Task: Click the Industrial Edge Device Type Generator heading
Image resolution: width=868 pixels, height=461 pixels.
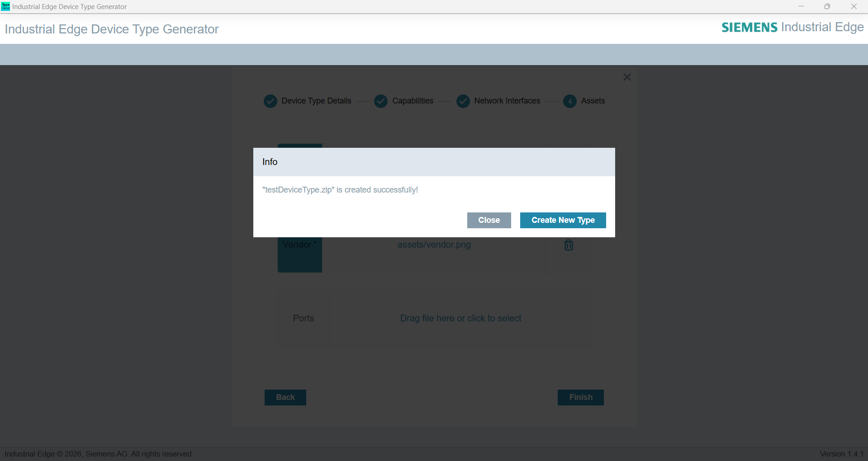Action: (x=112, y=29)
